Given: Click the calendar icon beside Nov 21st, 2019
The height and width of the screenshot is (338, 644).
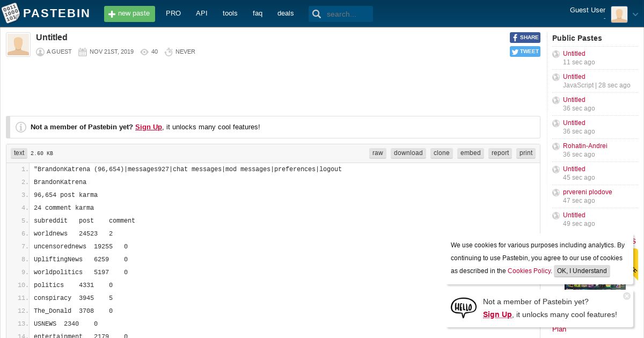Looking at the screenshot, I should click(x=83, y=52).
